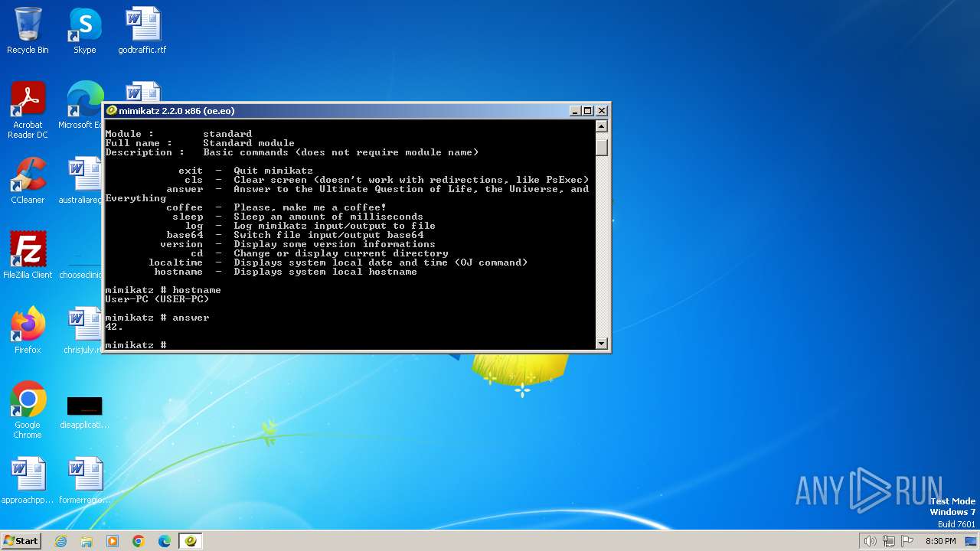Open the media player taskbar icon
Screen dimensions: 980x551
(x=113, y=541)
